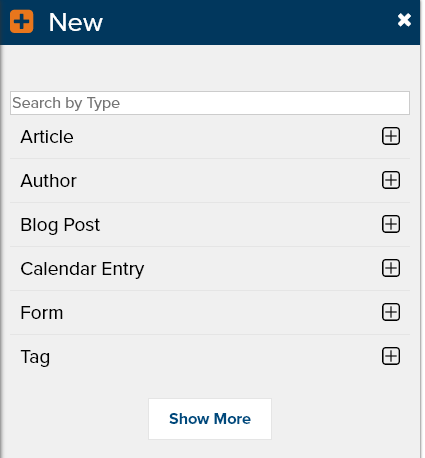Create a new Tag via plus icon
425x458 pixels.
(391, 356)
